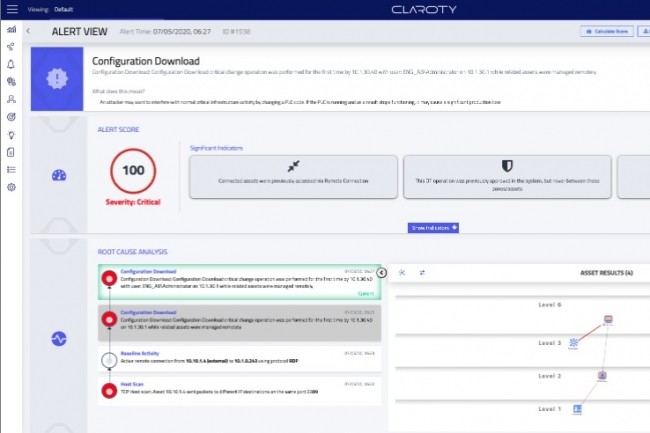Expand Show Indicators button

pos(433,228)
